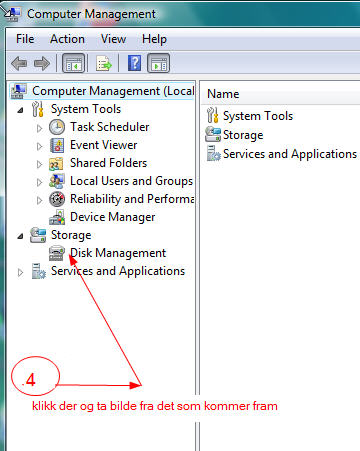Screen dimensions: 360x451
Task: Open Device Manager from the tree
Action: [112, 217]
